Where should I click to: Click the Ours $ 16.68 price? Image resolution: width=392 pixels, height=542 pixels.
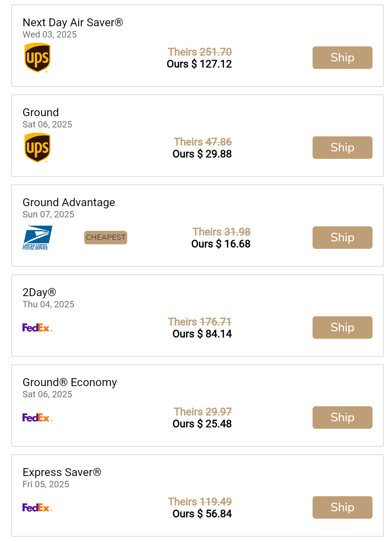click(x=221, y=244)
